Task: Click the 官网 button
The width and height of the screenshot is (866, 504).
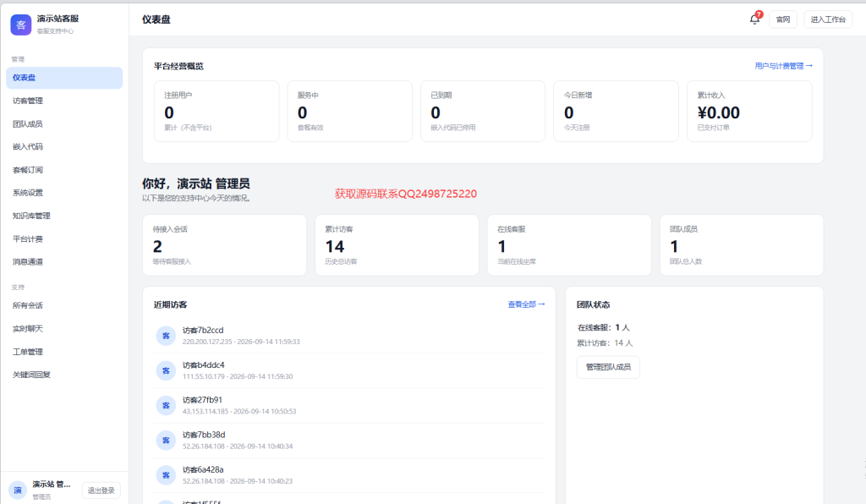Action: click(x=783, y=19)
